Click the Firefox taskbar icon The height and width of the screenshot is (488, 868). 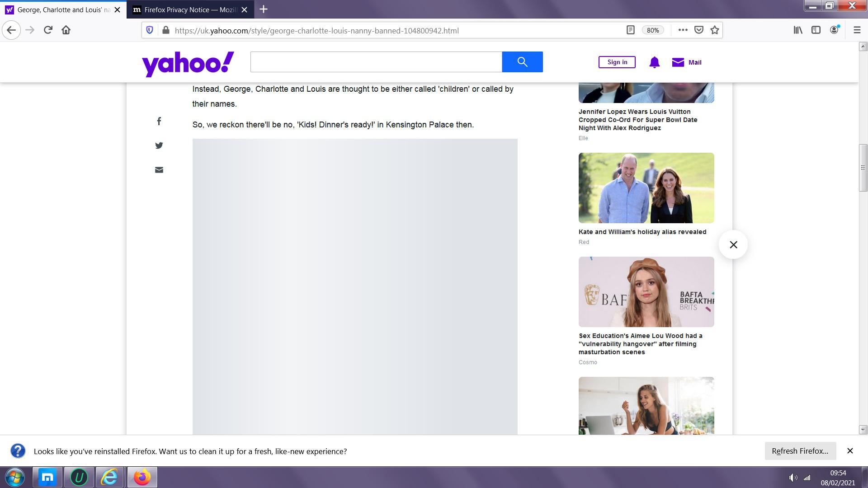(142, 477)
